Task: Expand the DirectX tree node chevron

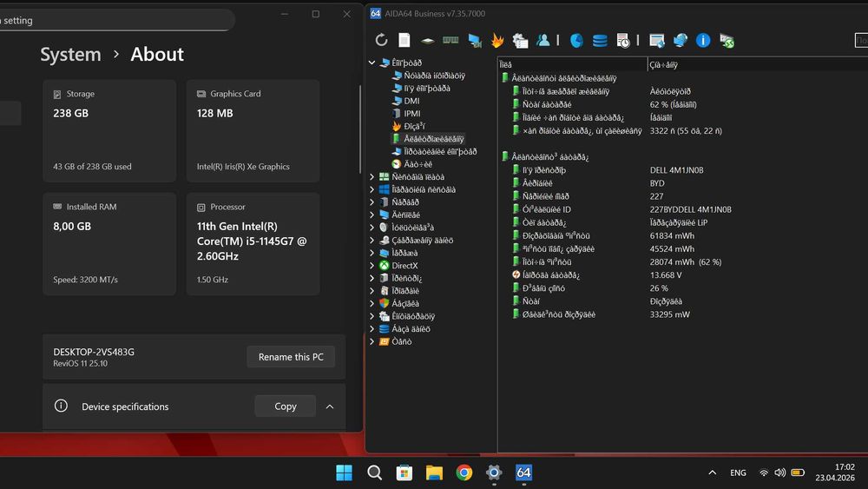Action: [x=372, y=265]
